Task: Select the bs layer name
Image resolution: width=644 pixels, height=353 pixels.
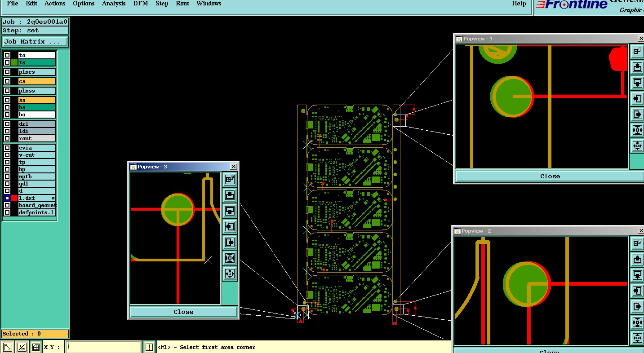Action: [x=37, y=107]
